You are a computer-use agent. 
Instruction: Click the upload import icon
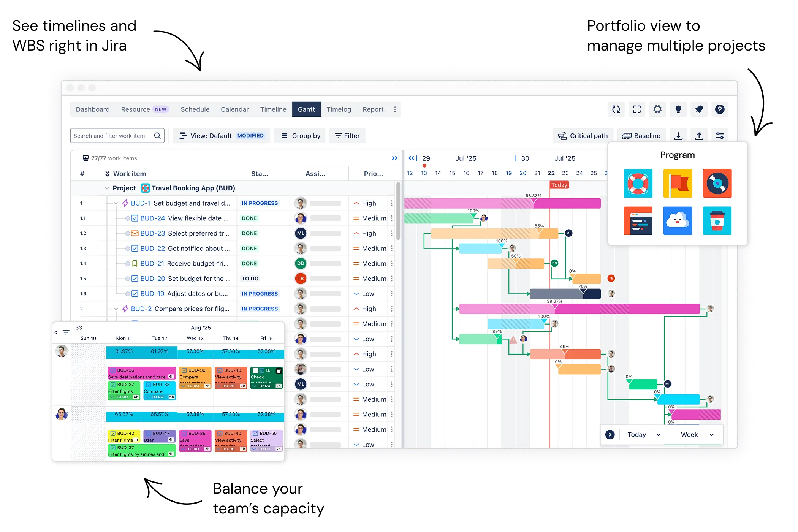(x=699, y=136)
